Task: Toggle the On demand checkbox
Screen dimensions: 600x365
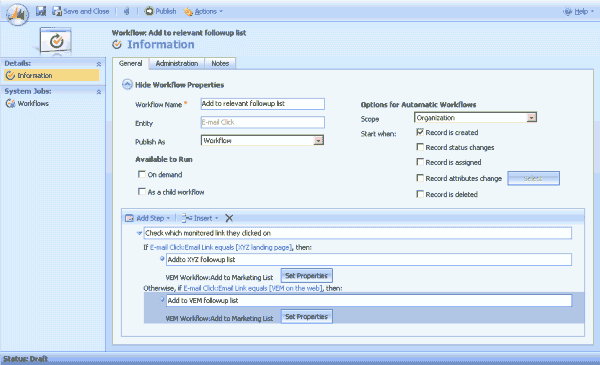Action: click(142, 174)
